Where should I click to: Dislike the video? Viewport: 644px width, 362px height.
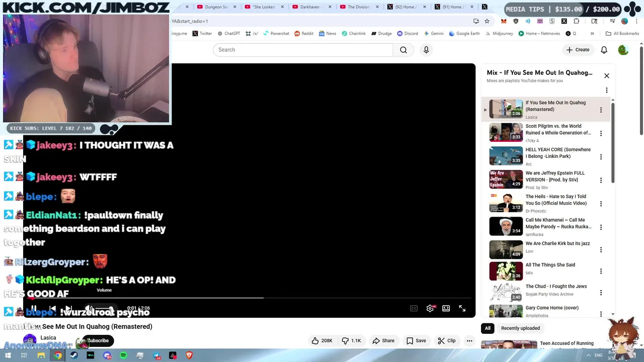[x=351, y=340]
